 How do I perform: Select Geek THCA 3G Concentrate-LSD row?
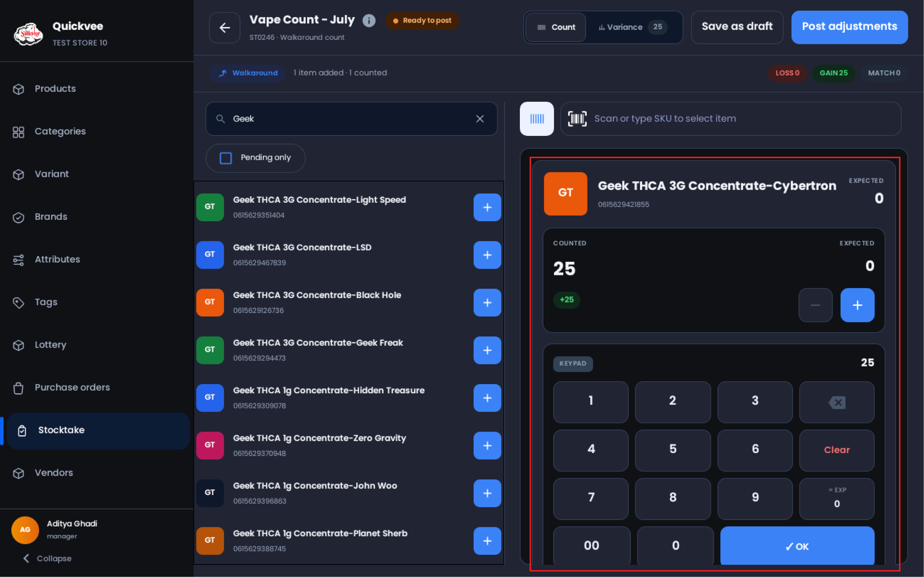(349, 255)
